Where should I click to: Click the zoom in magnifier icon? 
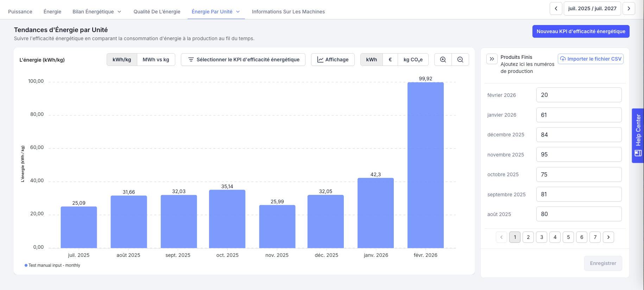point(443,60)
